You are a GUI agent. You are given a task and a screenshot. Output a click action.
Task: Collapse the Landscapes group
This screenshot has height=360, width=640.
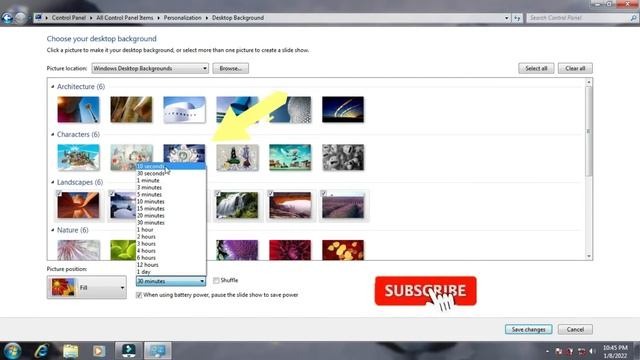coord(53,182)
